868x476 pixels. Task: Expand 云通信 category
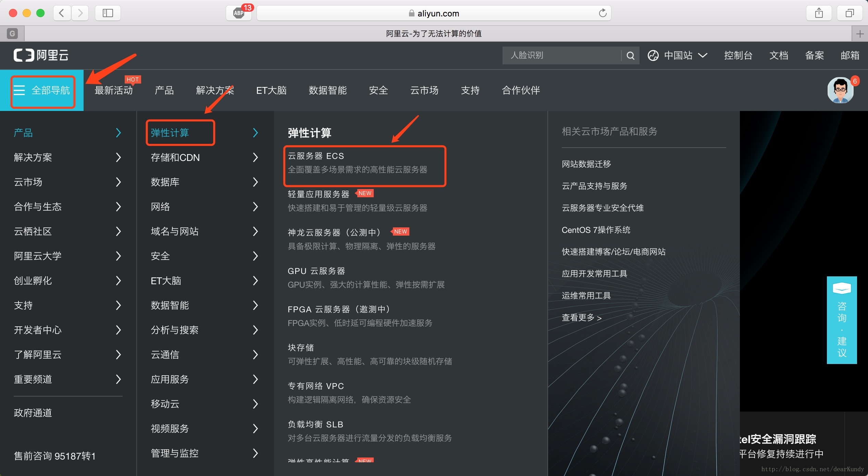(x=205, y=355)
